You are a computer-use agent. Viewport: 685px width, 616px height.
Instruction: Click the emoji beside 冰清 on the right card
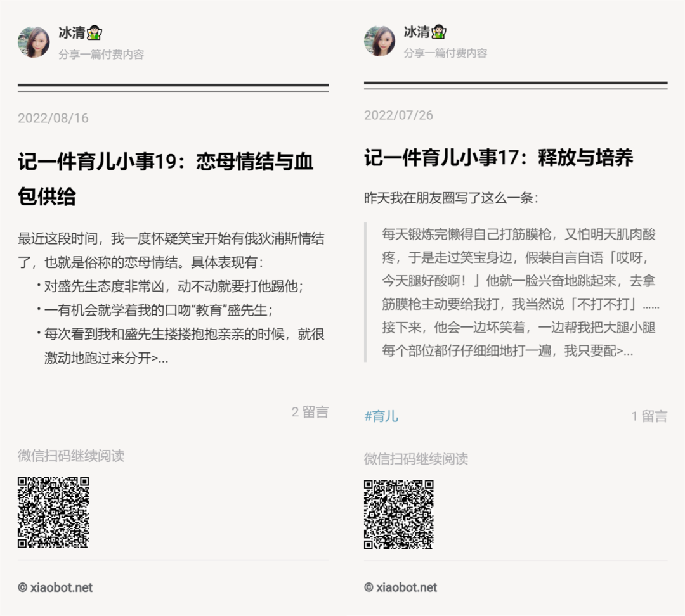439,32
